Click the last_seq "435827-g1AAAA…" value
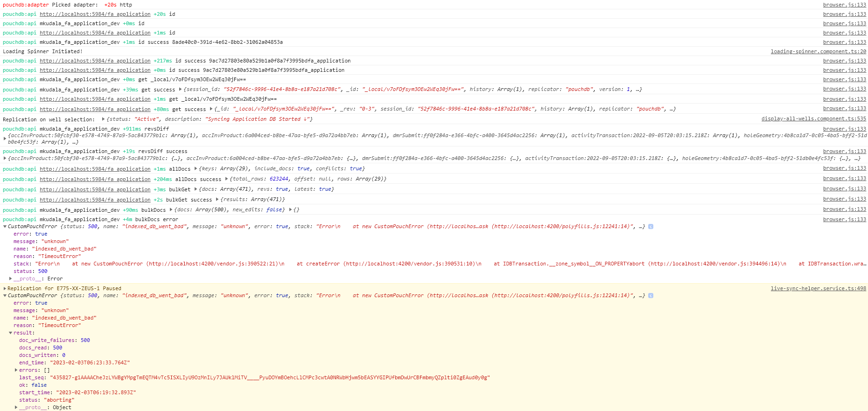868x411 pixels. pyautogui.click(x=270, y=377)
